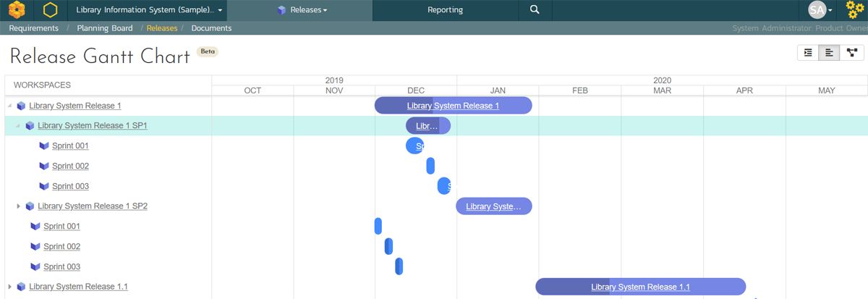The width and height of the screenshot is (868, 299).
Task: Switch to the mind map diagram view
Action: click(x=851, y=53)
